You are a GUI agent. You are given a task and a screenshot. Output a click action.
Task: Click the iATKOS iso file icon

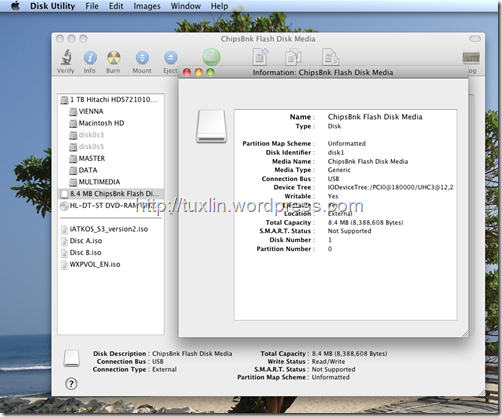tap(64, 229)
